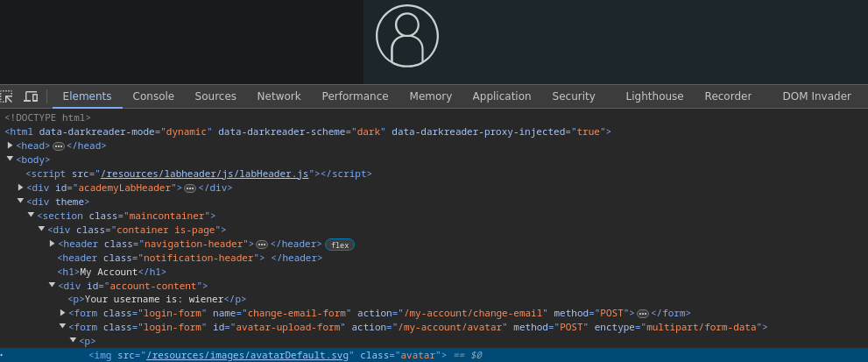Expand the navigation-header element
Screen dimensions: 868x362
52,244
